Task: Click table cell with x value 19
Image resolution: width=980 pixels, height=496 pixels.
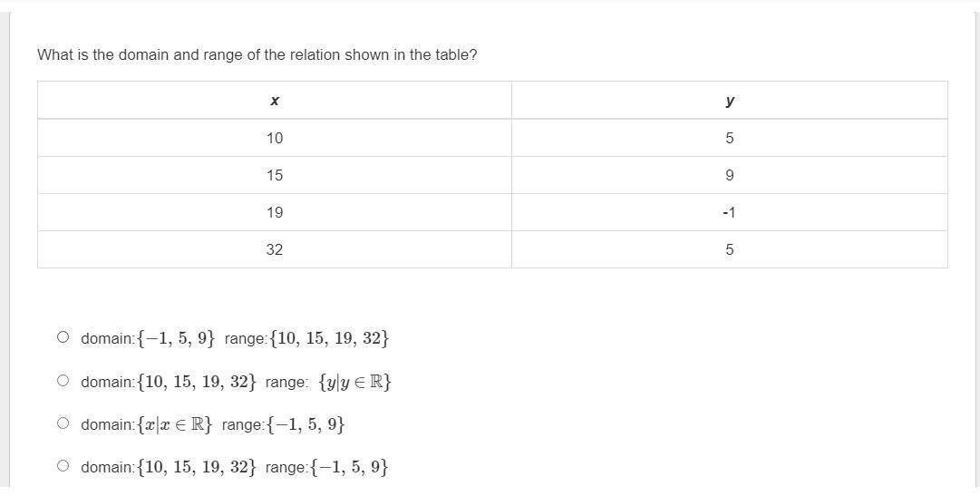Action: 275,212
